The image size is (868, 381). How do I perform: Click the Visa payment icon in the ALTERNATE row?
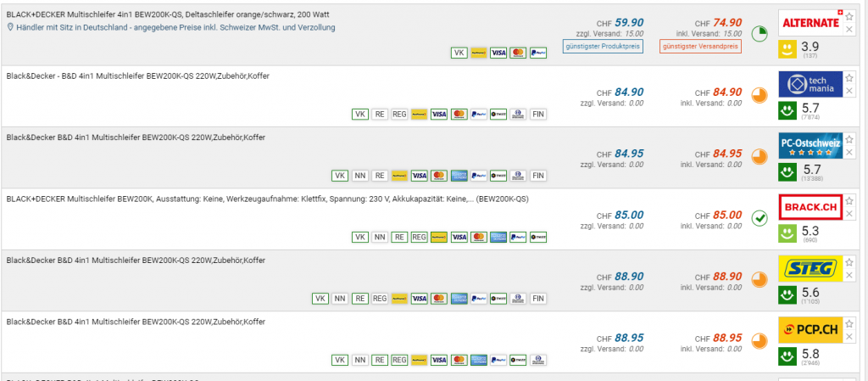point(498,53)
